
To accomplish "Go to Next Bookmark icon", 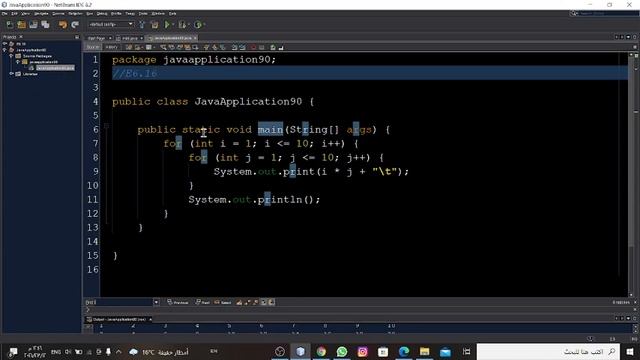I will pos(215,48).
